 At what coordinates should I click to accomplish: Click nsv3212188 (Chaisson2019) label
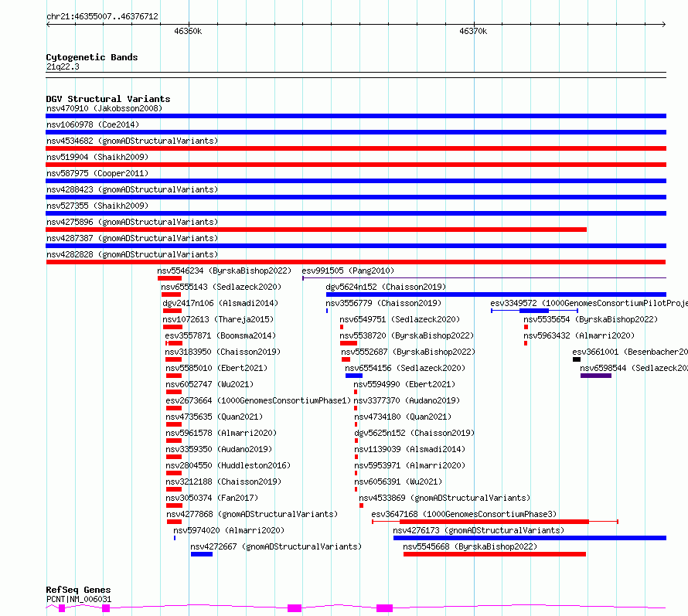coord(223,482)
